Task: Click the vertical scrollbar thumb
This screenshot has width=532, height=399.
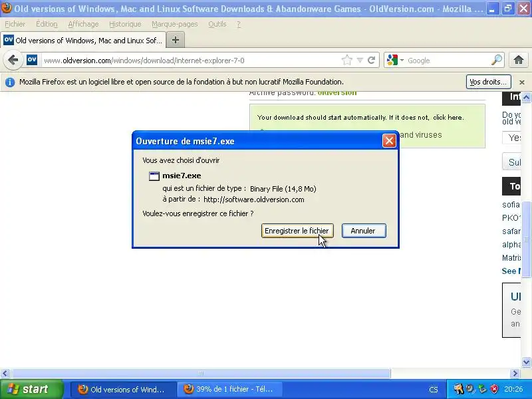Action: [526, 239]
